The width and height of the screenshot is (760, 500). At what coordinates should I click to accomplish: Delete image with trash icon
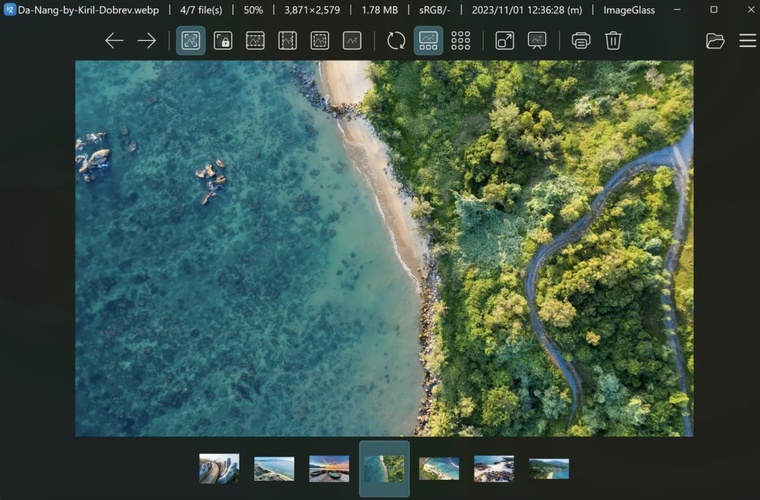pos(613,41)
